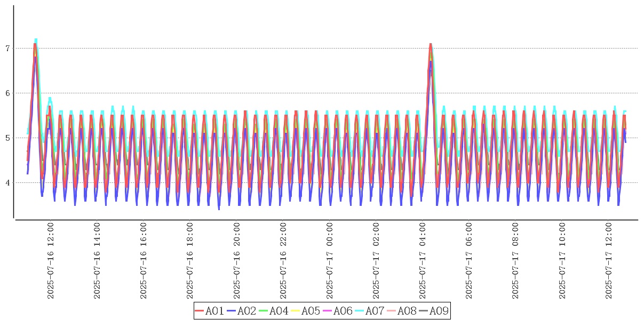This screenshot has height=320, width=644.
Task: Click the A08 legend label
Action: [x=407, y=311]
